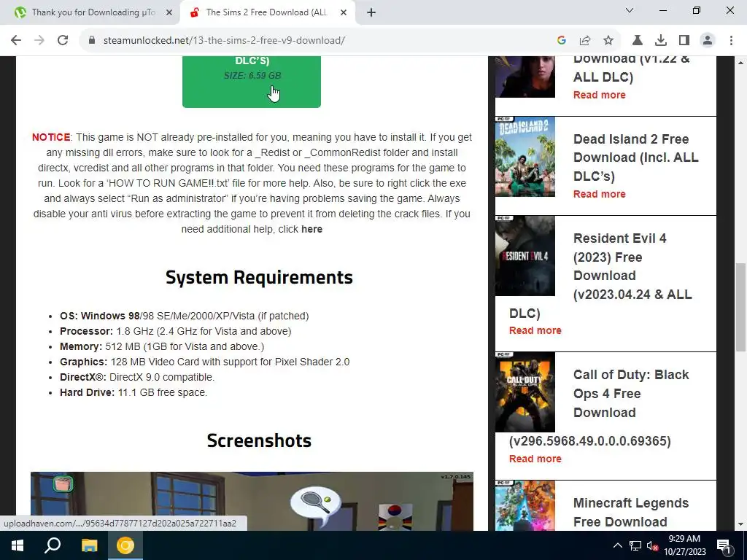Click the Chrome taskbar icon
The height and width of the screenshot is (560, 747).
pos(125,545)
